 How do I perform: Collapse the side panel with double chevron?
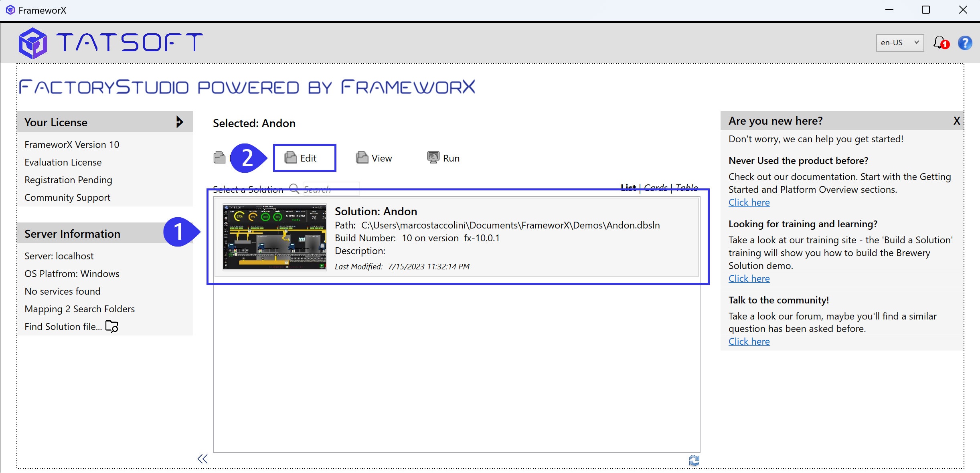[202, 459]
